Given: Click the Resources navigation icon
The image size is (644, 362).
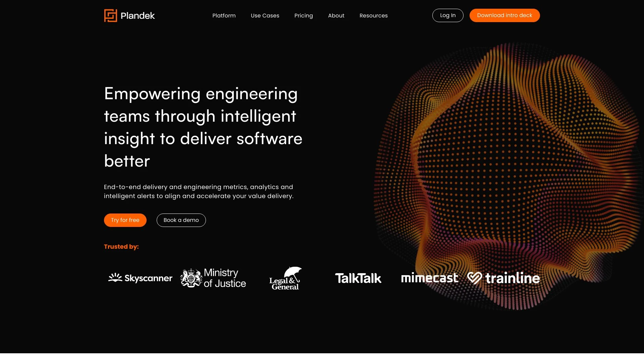Looking at the screenshot, I should click(x=373, y=15).
